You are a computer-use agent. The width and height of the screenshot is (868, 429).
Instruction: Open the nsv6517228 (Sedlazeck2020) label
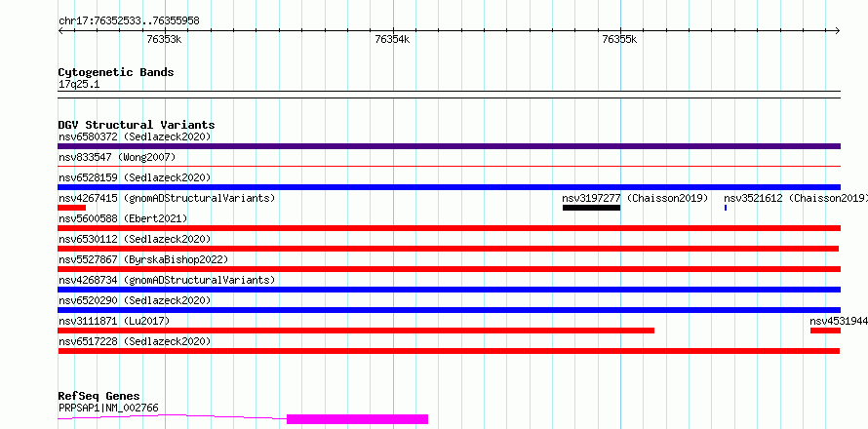point(135,341)
